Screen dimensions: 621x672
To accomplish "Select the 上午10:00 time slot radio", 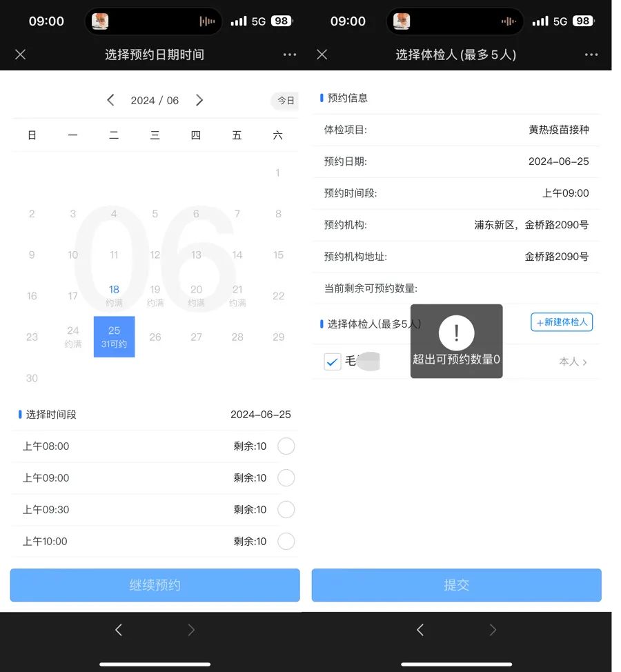I will 286,542.
